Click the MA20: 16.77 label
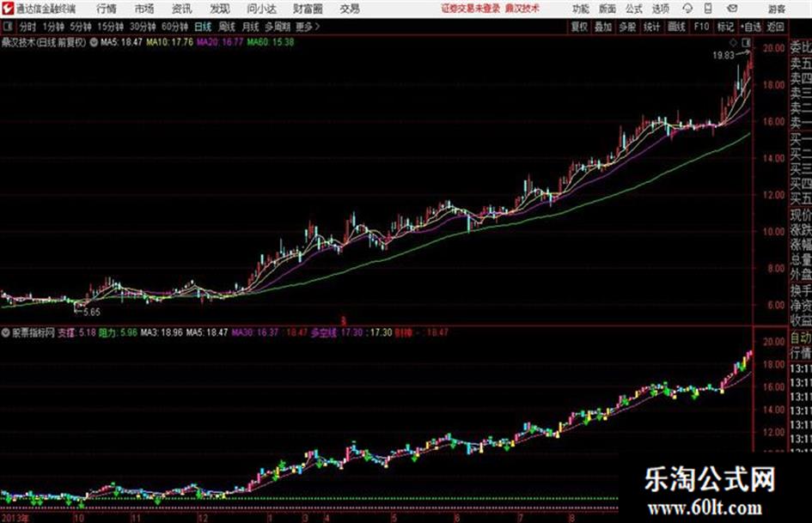 (x=220, y=42)
